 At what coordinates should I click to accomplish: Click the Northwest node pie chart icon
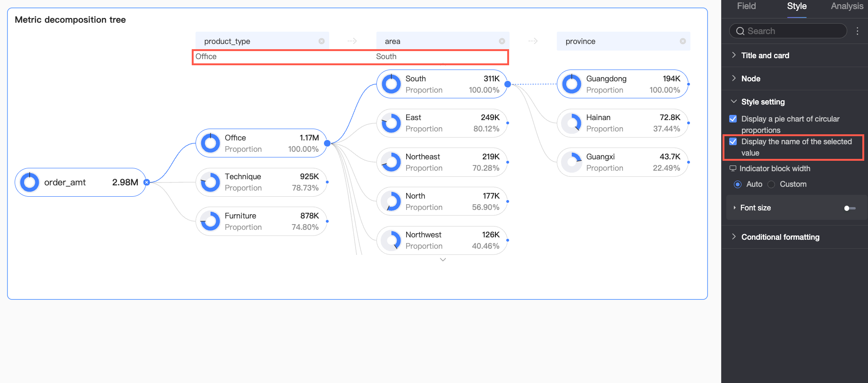coord(391,240)
